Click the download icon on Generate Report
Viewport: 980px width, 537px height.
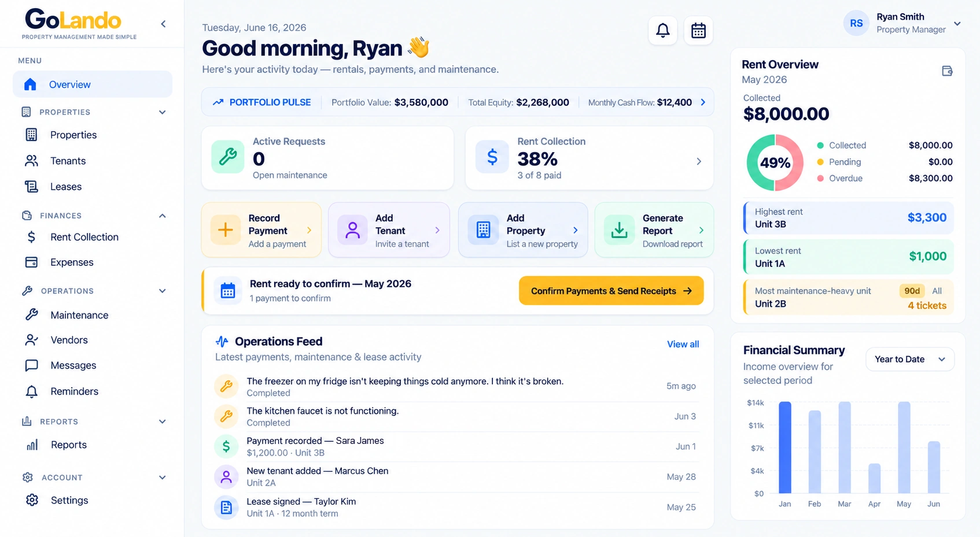(619, 230)
